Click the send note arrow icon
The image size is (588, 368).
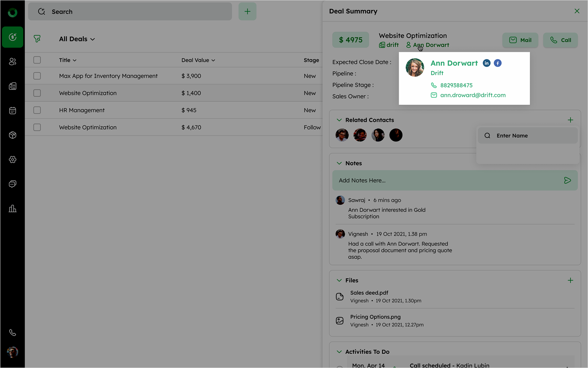567,180
